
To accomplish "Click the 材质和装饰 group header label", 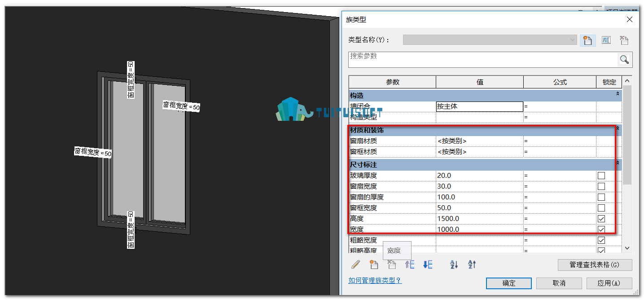I will [367, 130].
